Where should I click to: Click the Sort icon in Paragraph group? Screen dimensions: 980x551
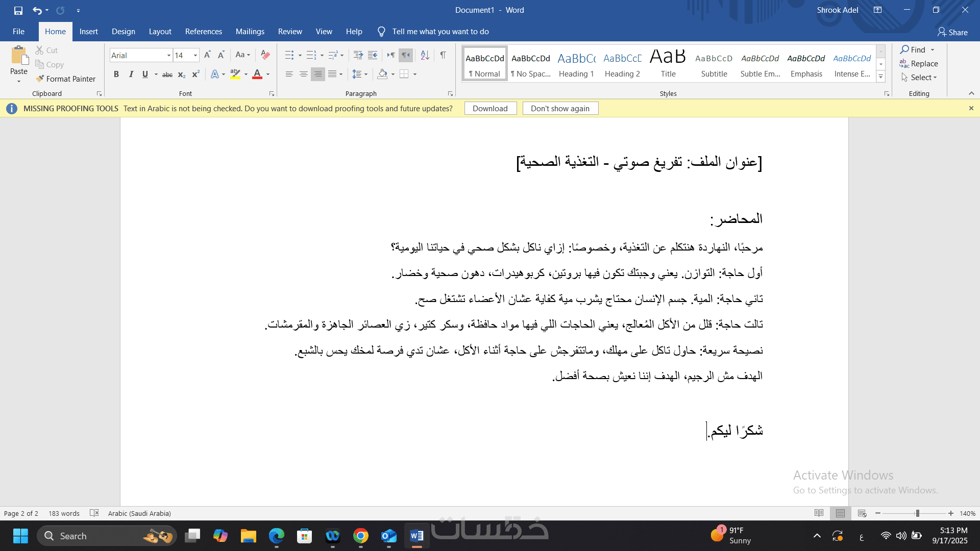pyautogui.click(x=425, y=55)
